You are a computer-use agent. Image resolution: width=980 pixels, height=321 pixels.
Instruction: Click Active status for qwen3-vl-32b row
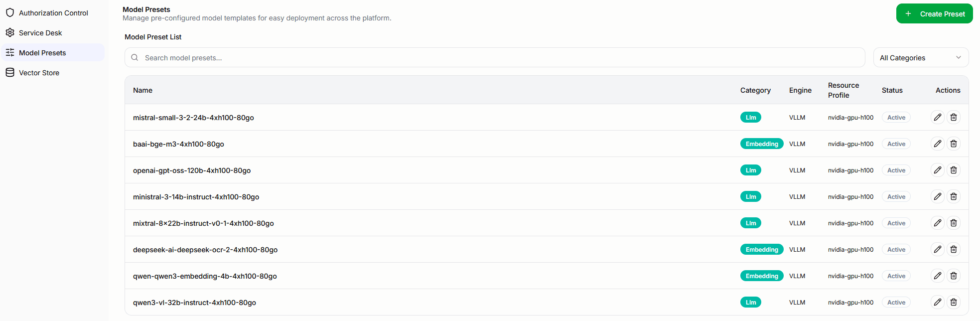coord(896,303)
